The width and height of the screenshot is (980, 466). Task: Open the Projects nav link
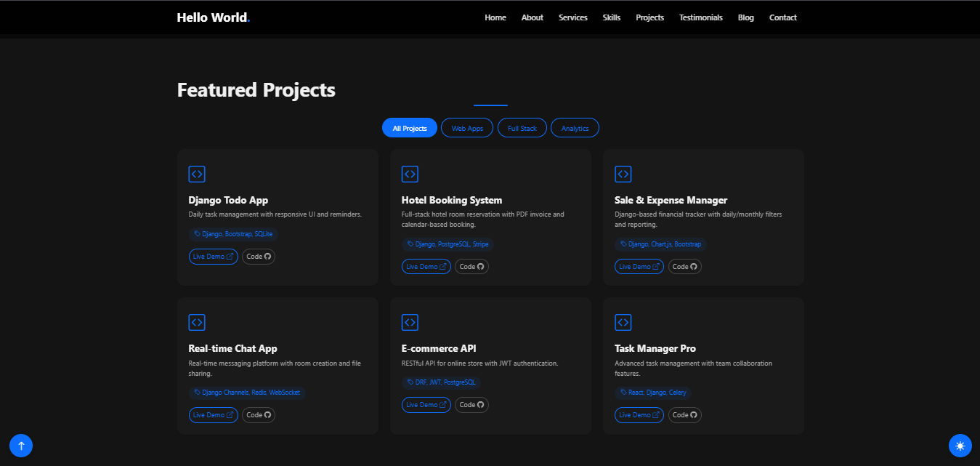(x=650, y=17)
